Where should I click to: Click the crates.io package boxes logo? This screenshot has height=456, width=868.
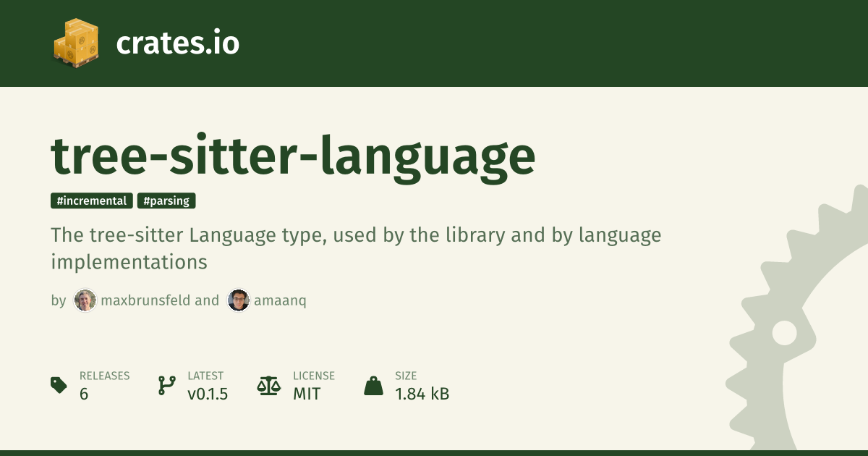[76, 43]
